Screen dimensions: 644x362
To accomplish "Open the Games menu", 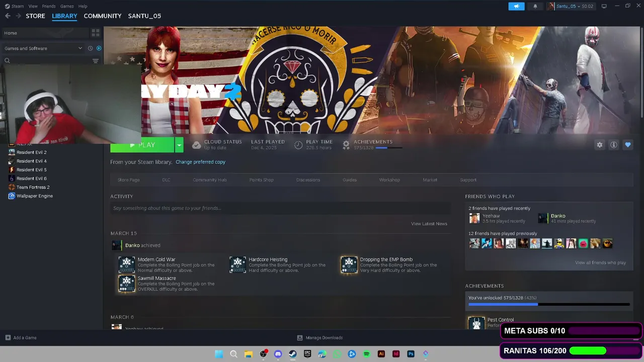I will pyautogui.click(x=67, y=6).
